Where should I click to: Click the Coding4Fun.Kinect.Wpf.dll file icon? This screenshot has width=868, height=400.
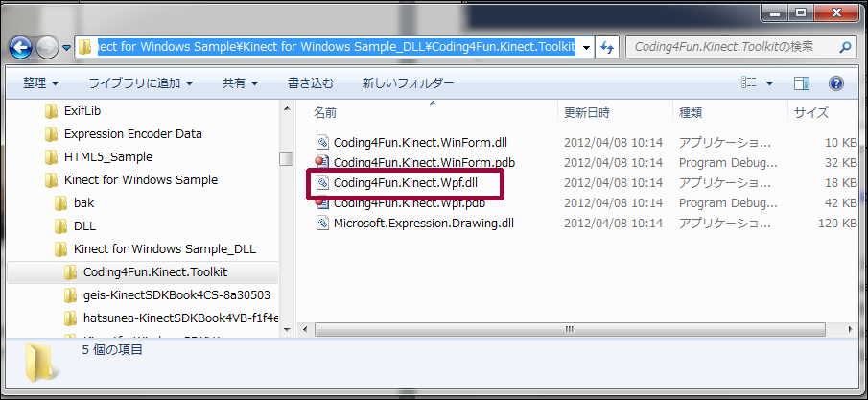[322, 183]
